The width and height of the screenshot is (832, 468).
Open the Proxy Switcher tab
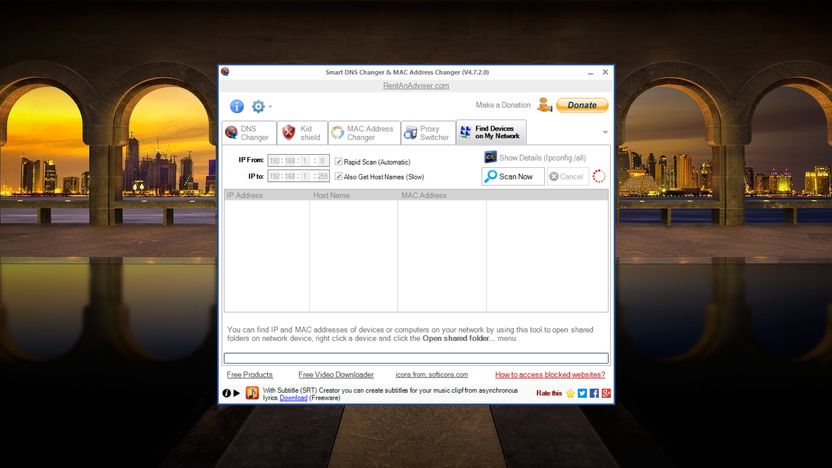(x=428, y=133)
